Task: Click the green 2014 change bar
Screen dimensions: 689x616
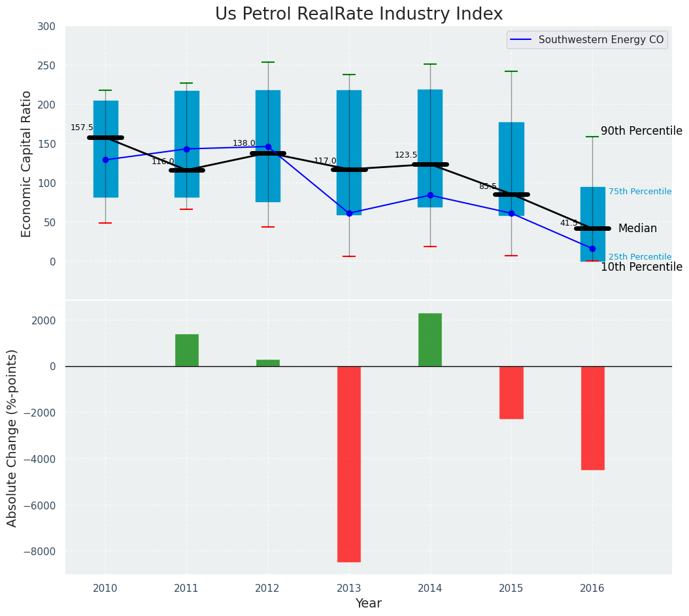Action: tap(430, 340)
